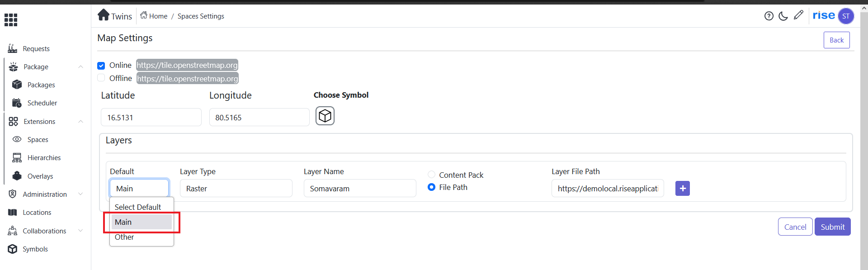This screenshot has height=270, width=868.
Task: Select the Content Pack radio button
Action: (432, 175)
